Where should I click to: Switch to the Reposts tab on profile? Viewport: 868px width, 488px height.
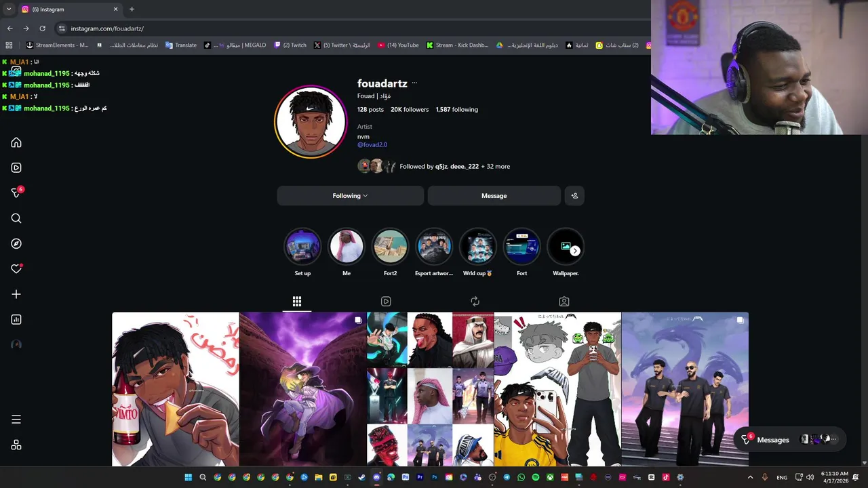pos(475,302)
